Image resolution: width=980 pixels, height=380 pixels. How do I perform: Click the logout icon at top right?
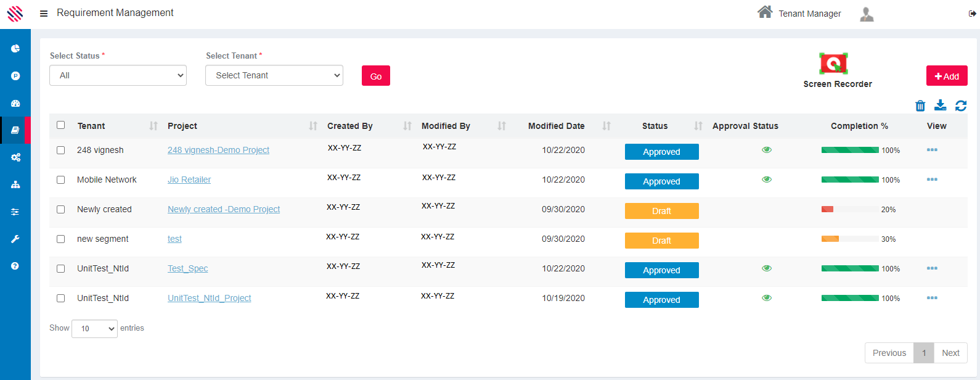pyautogui.click(x=972, y=14)
